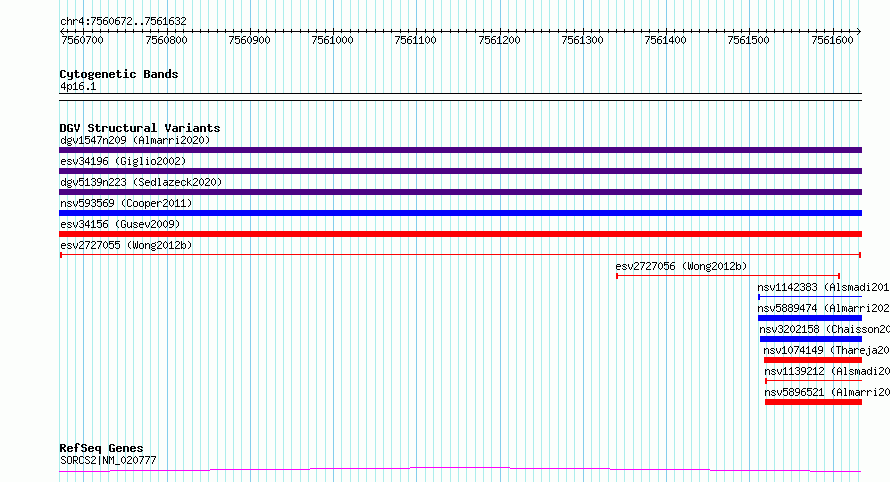Open the dgv5139n223 (Sedlazeck2020) label
This screenshot has height=482, width=890.
(x=141, y=182)
